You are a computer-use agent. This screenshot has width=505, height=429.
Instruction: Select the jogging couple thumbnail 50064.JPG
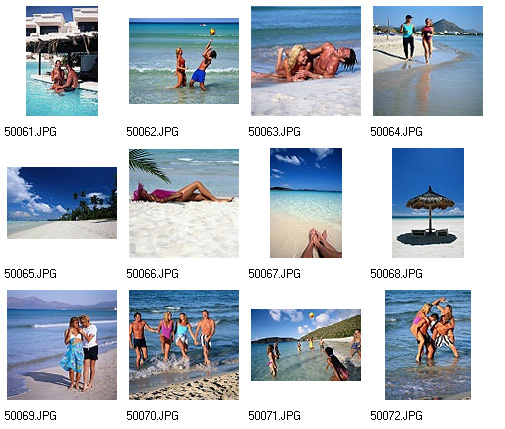[x=428, y=61]
